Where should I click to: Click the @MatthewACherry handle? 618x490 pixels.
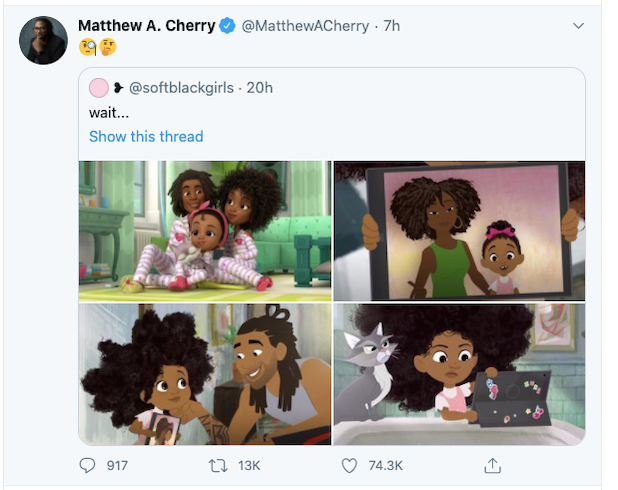point(298,26)
